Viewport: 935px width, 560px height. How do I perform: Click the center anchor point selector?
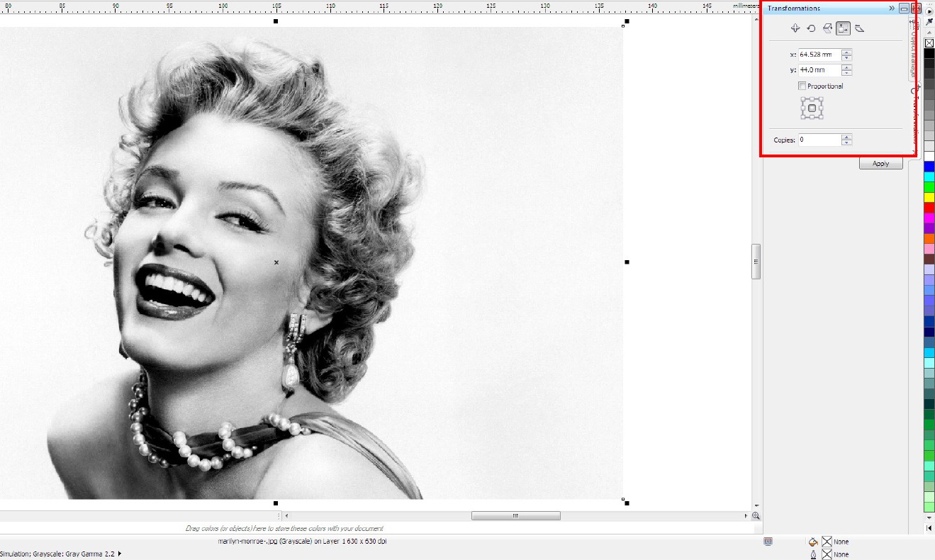[x=812, y=108]
